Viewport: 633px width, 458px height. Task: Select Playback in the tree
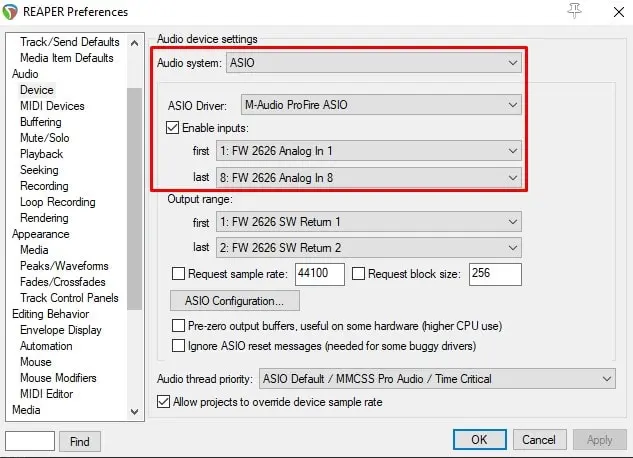(x=42, y=154)
